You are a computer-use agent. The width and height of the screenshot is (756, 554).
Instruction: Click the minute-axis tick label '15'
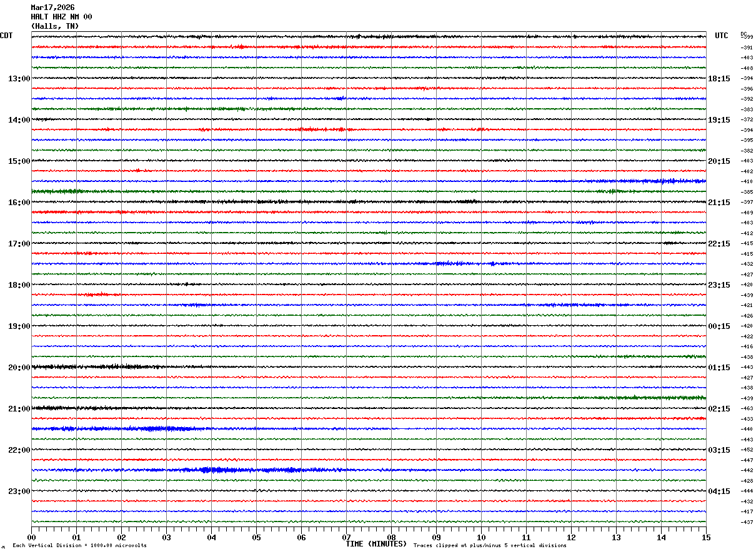click(706, 538)
